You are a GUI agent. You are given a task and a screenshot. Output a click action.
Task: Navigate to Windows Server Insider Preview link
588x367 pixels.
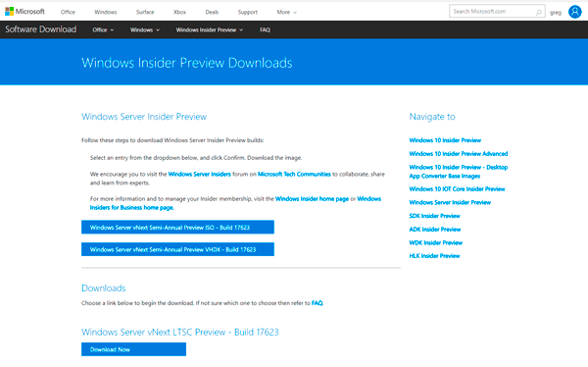450,202
